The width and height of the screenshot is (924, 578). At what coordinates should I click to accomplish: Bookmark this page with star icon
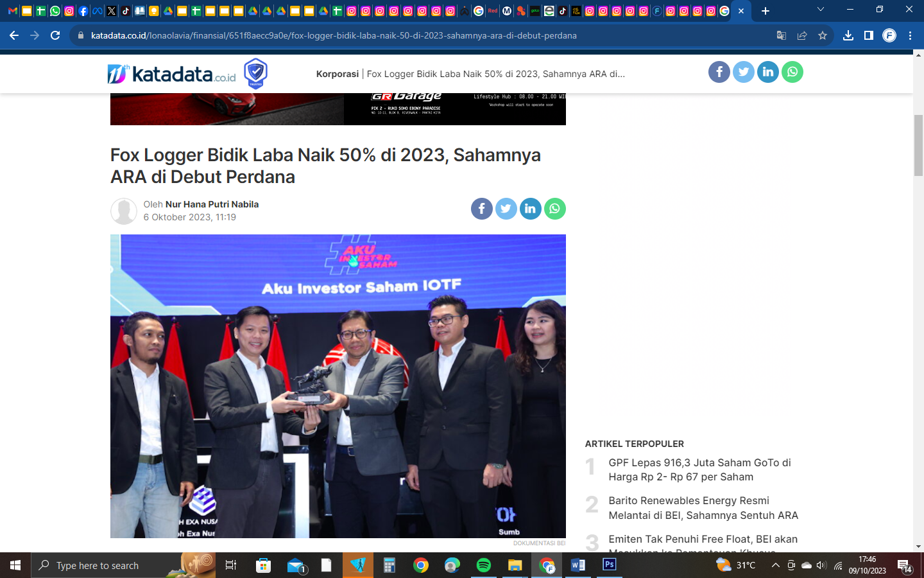822,36
